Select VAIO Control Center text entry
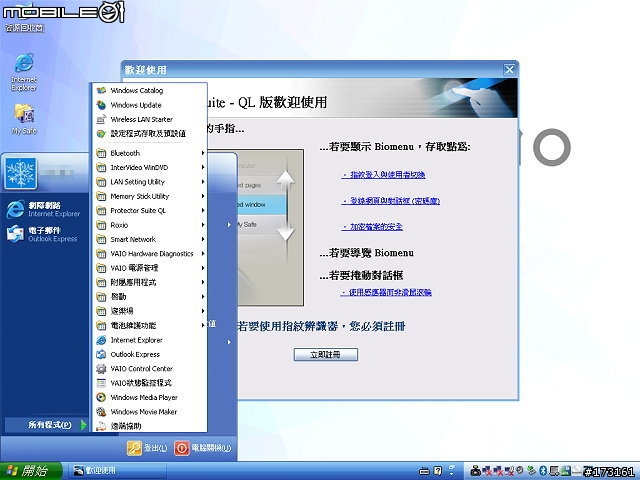The height and width of the screenshot is (480, 640). (x=142, y=369)
